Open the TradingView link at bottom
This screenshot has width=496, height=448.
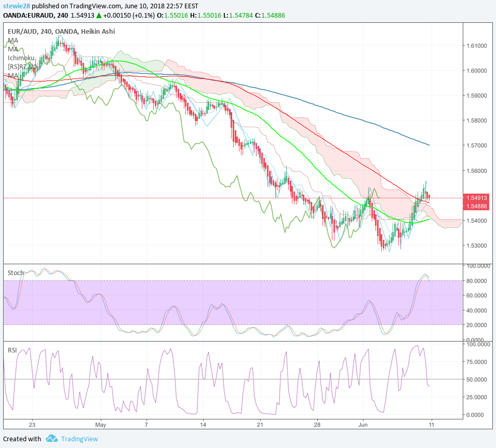(x=79, y=439)
